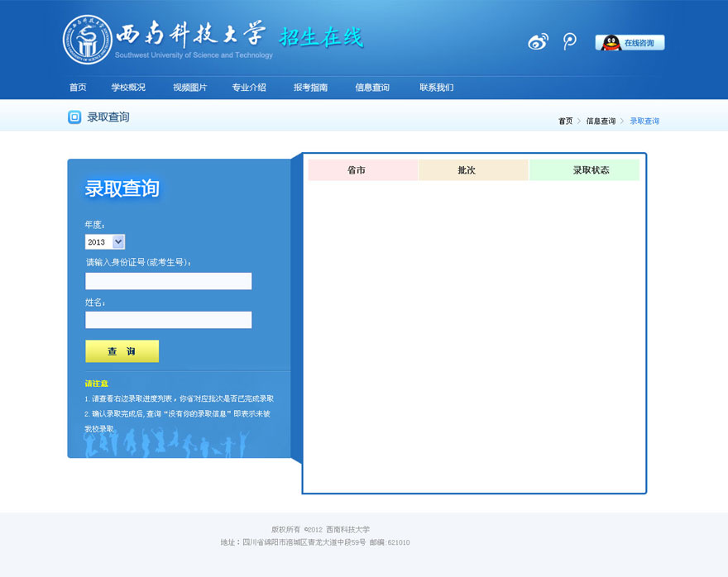Click the search magnifier in 在线咨询 area

click(569, 41)
